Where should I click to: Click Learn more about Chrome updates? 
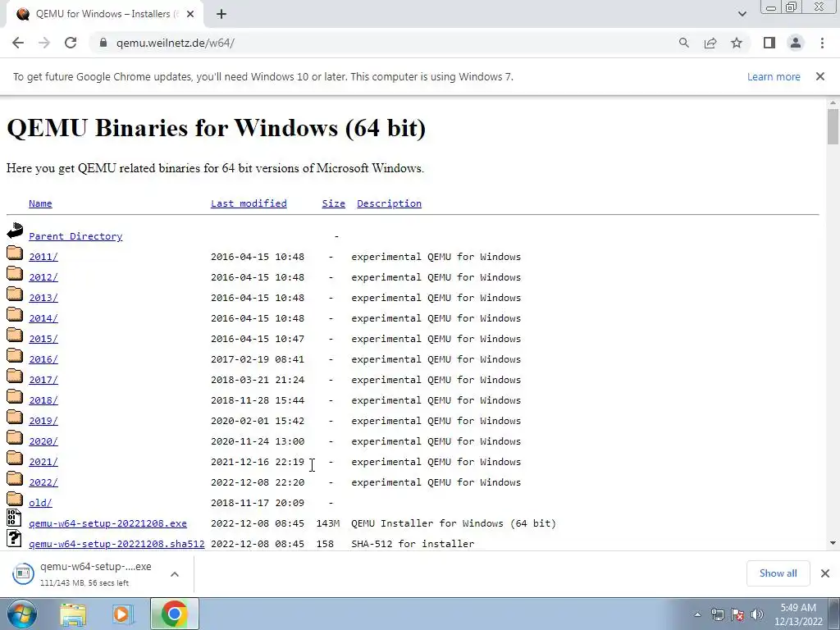tap(774, 76)
